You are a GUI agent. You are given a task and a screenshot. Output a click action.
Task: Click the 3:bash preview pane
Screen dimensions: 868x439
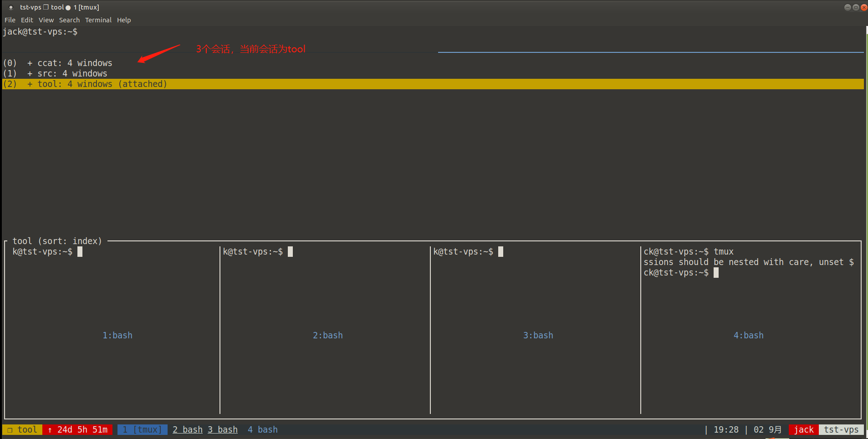pyautogui.click(x=536, y=330)
